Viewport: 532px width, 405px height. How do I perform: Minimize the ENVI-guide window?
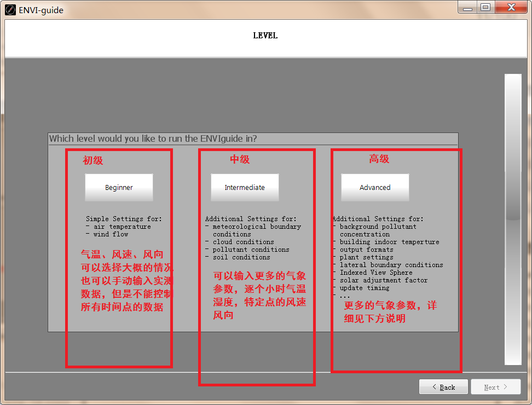(468, 7)
